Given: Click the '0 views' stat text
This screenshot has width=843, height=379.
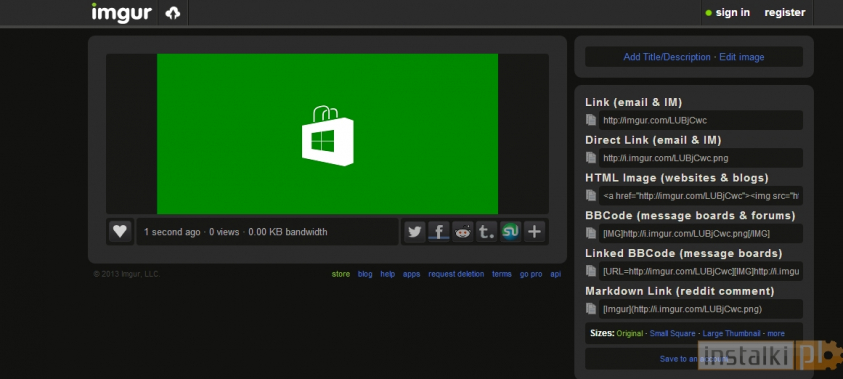Looking at the screenshot, I should point(224,232).
